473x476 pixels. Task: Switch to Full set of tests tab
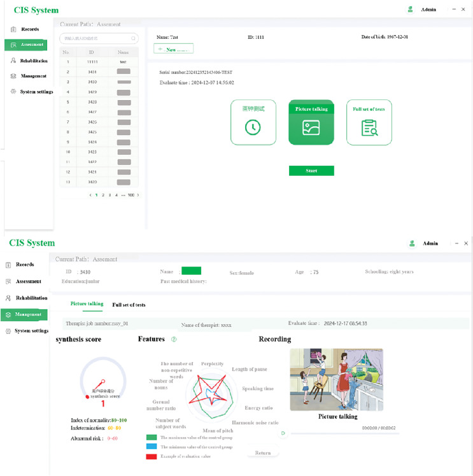click(129, 305)
